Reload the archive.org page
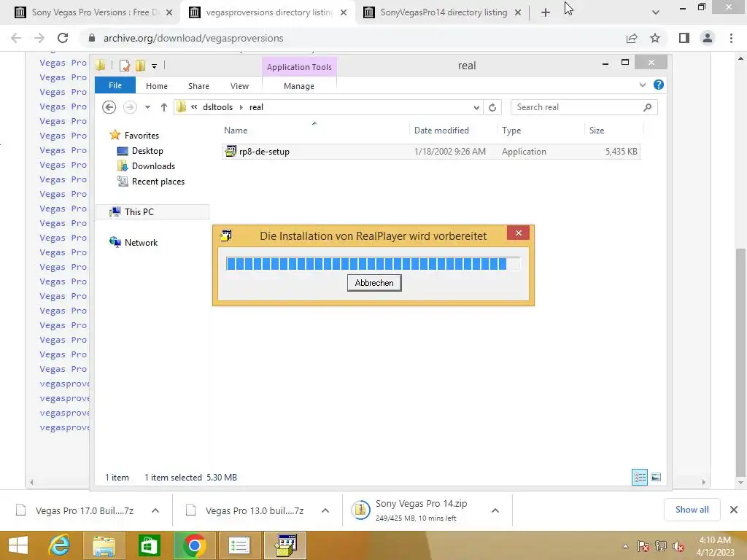 (63, 38)
